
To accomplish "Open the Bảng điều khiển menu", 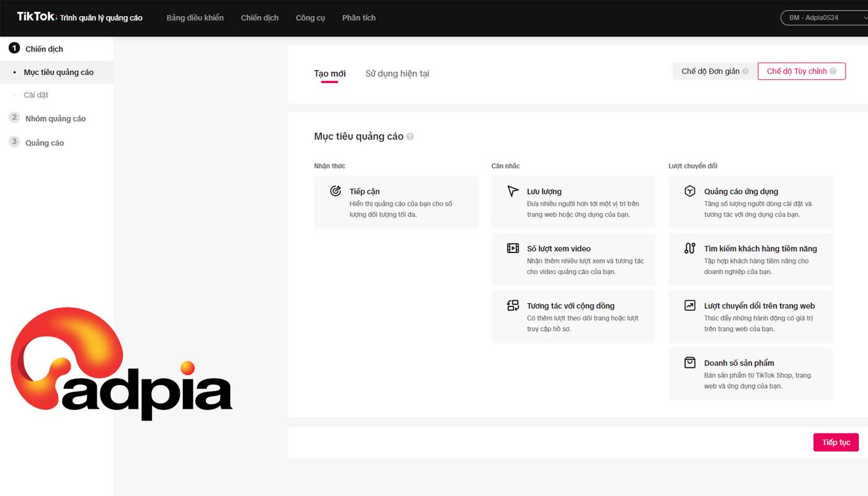I will click(195, 18).
